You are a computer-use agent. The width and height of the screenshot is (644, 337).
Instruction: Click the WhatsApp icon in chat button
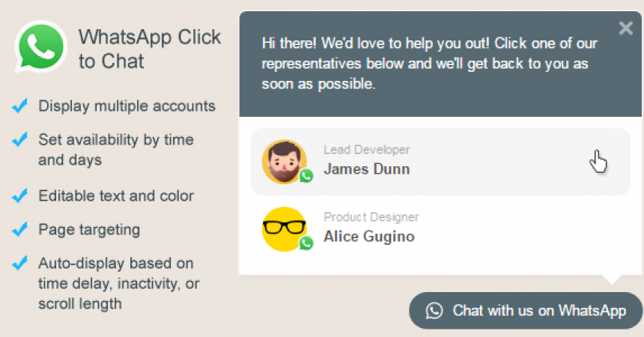(434, 311)
